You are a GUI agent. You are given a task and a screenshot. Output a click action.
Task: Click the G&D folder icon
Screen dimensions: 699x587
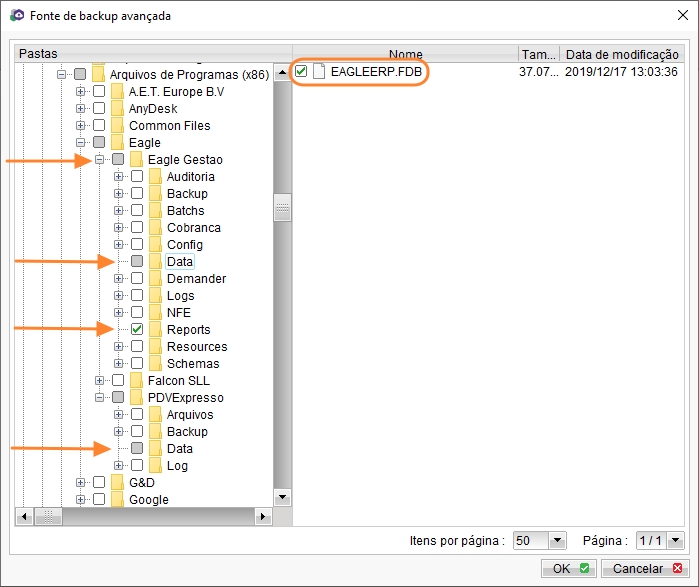click(x=117, y=482)
